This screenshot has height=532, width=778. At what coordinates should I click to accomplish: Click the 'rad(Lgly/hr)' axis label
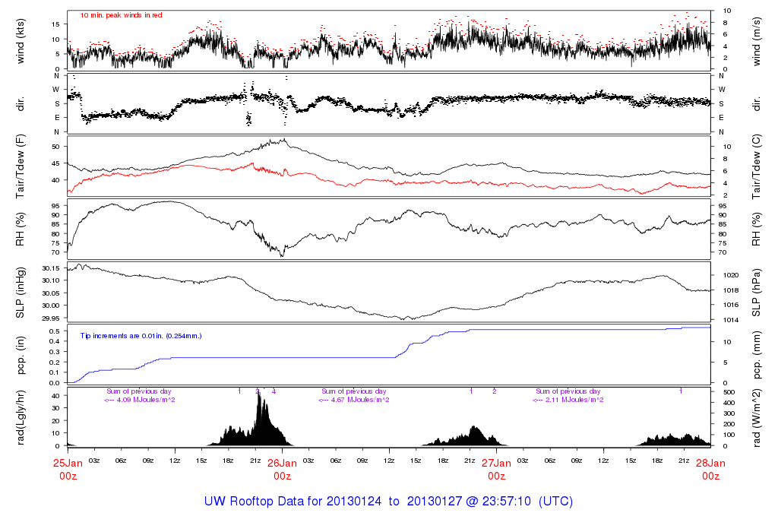[20, 418]
